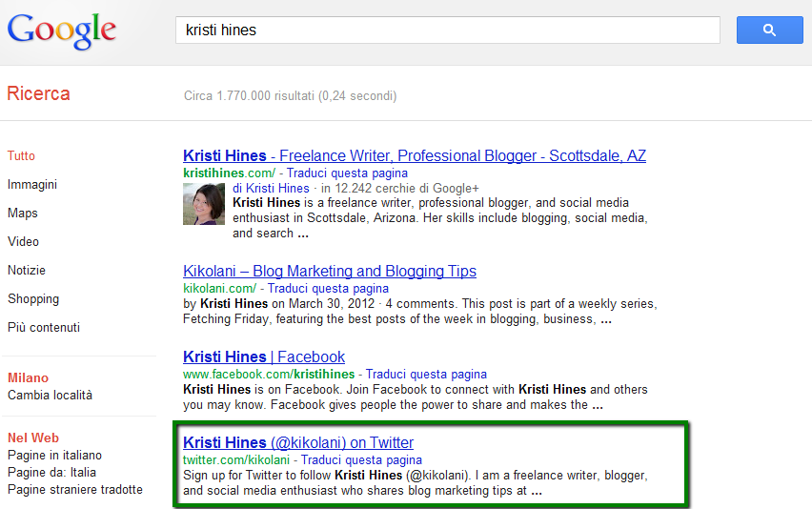
Task: Switch to Maps results
Action: 23,214
